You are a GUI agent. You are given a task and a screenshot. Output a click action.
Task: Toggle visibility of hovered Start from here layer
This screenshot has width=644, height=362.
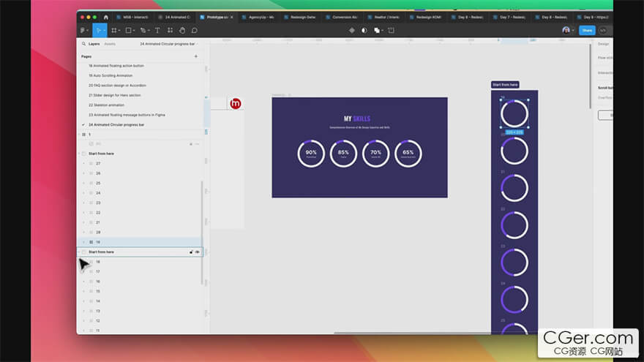[198, 252]
